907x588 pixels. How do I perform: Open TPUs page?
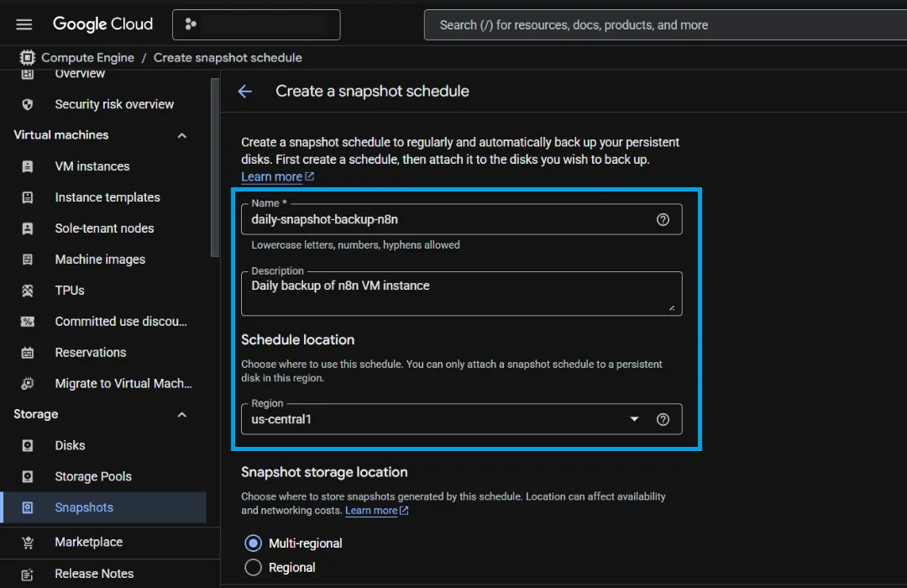pos(70,291)
